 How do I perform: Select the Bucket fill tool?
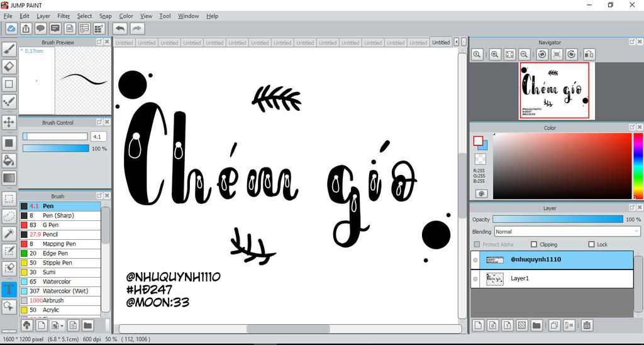tap(9, 161)
